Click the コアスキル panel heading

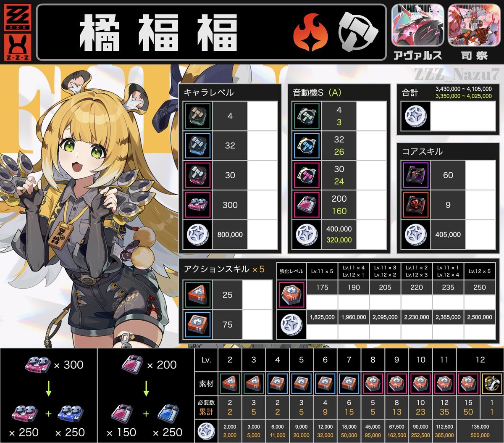pos(422,152)
